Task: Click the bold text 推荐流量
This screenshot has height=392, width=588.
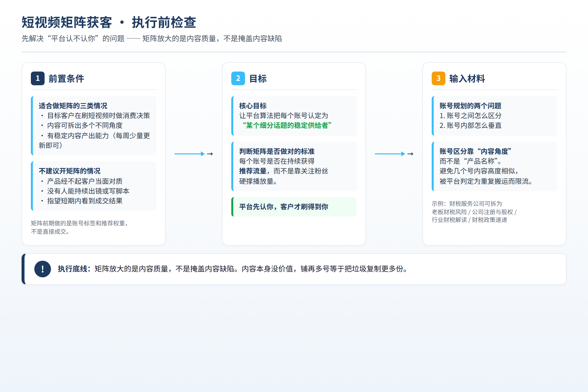Action: [x=253, y=171]
